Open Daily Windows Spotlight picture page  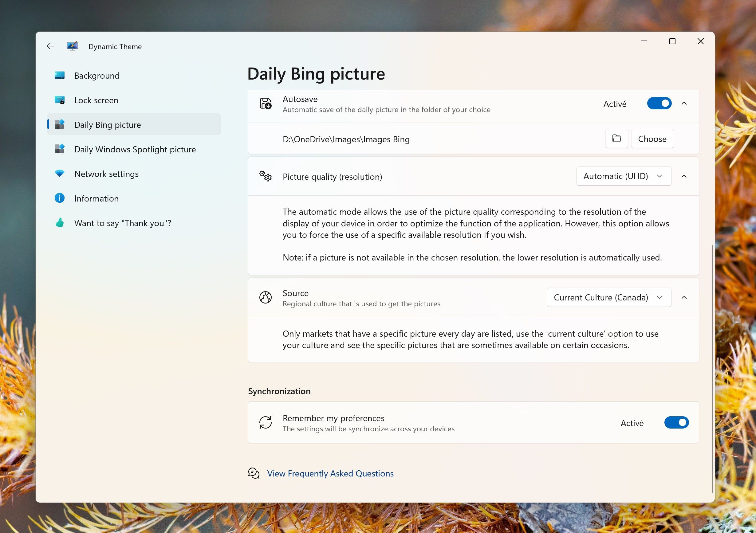click(x=134, y=149)
